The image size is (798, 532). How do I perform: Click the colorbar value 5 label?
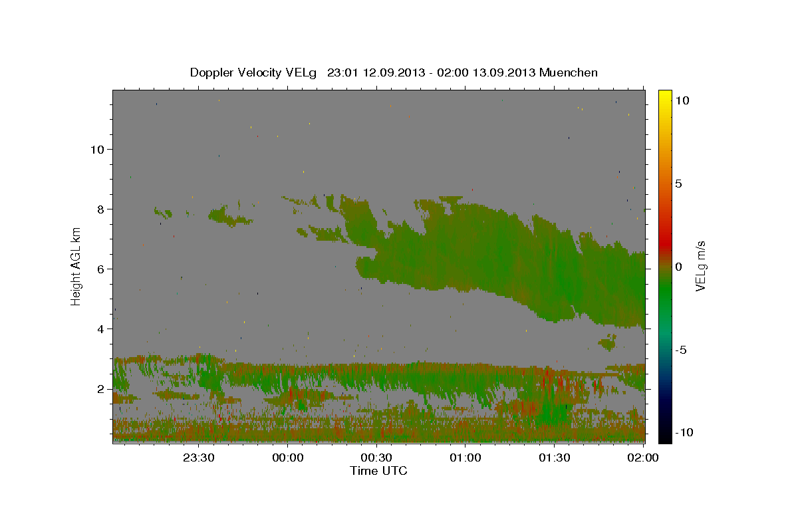[x=678, y=184]
